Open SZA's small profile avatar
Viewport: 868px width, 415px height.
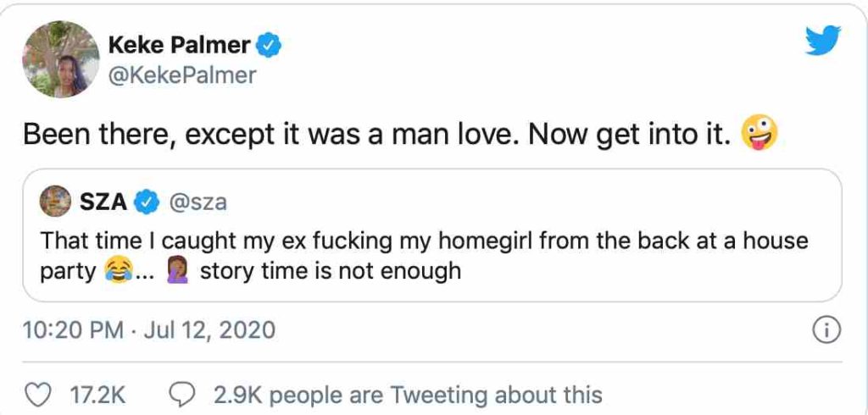[x=55, y=201]
